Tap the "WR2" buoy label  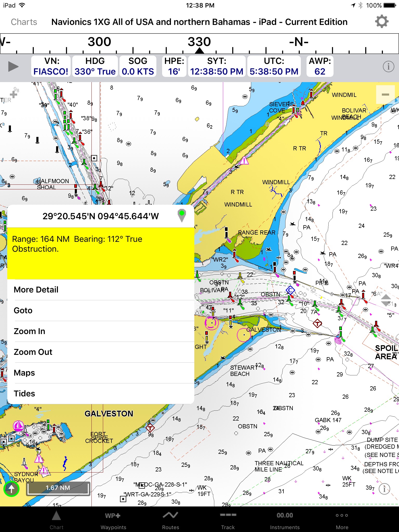click(x=220, y=259)
